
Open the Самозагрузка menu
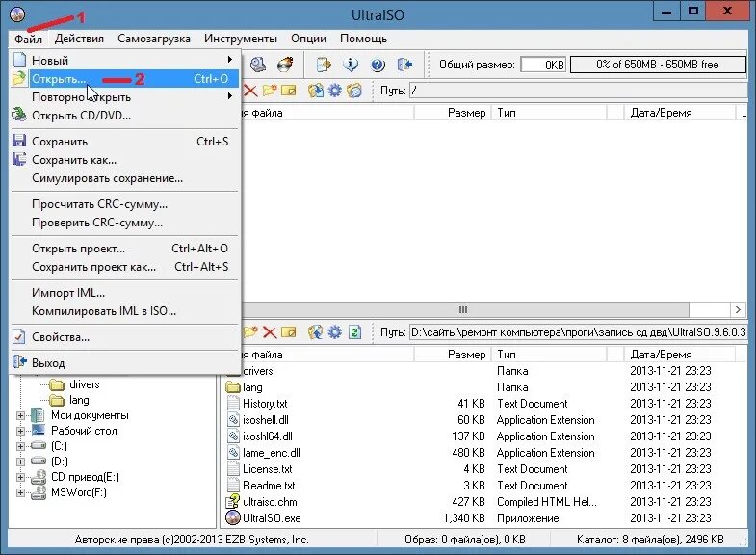click(x=154, y=39)
